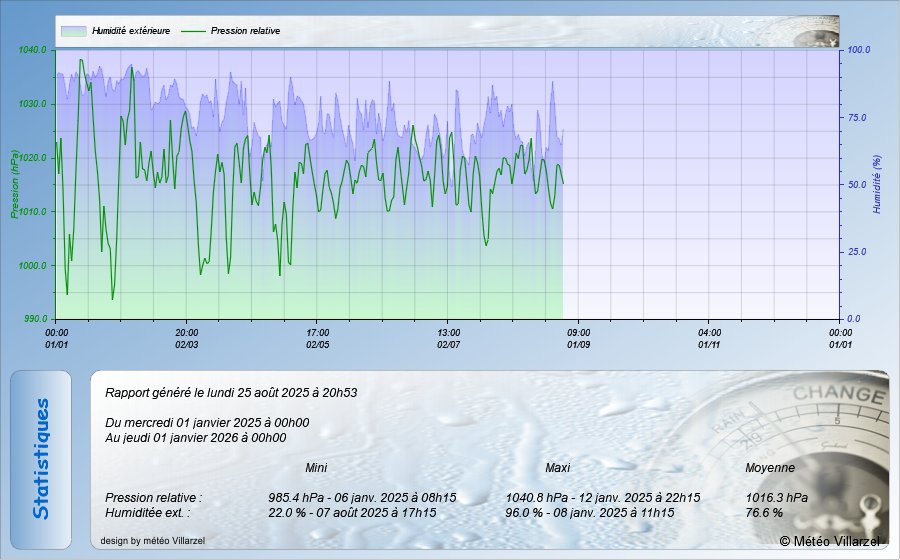Click the design by météo Villarzel credit
The height and width of the screenshot is (560, 900).
[x=152, y=541]
